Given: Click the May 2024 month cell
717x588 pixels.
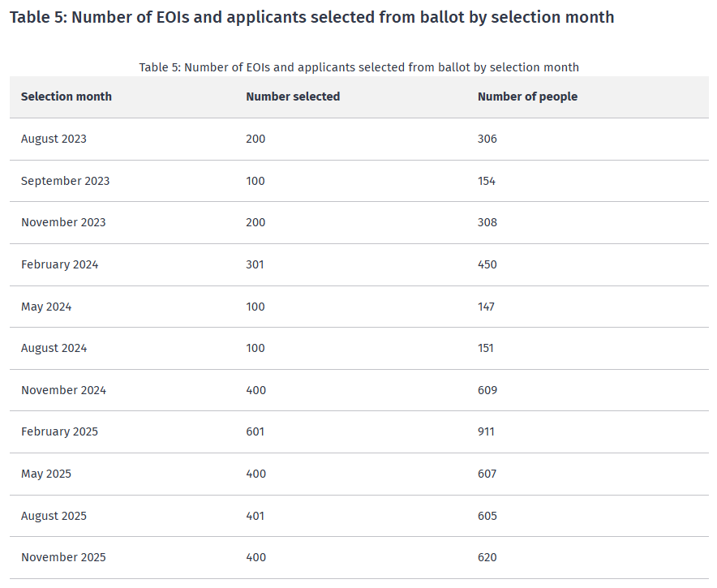Looking at the screenshot, I should click(x=46, y=307).
